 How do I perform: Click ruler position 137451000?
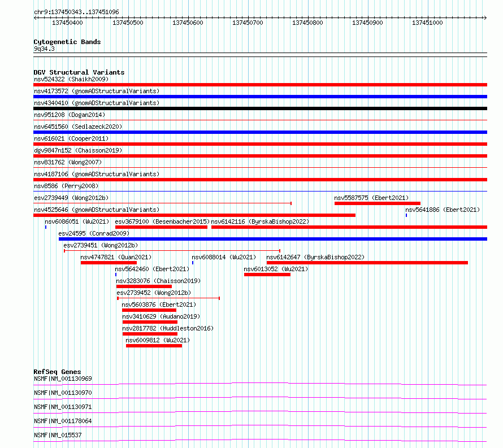click(x=427, y=23)
